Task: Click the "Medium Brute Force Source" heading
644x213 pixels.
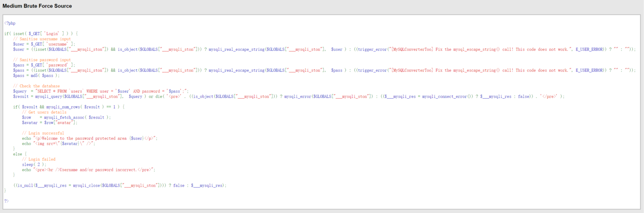Action: pos(37,6)
